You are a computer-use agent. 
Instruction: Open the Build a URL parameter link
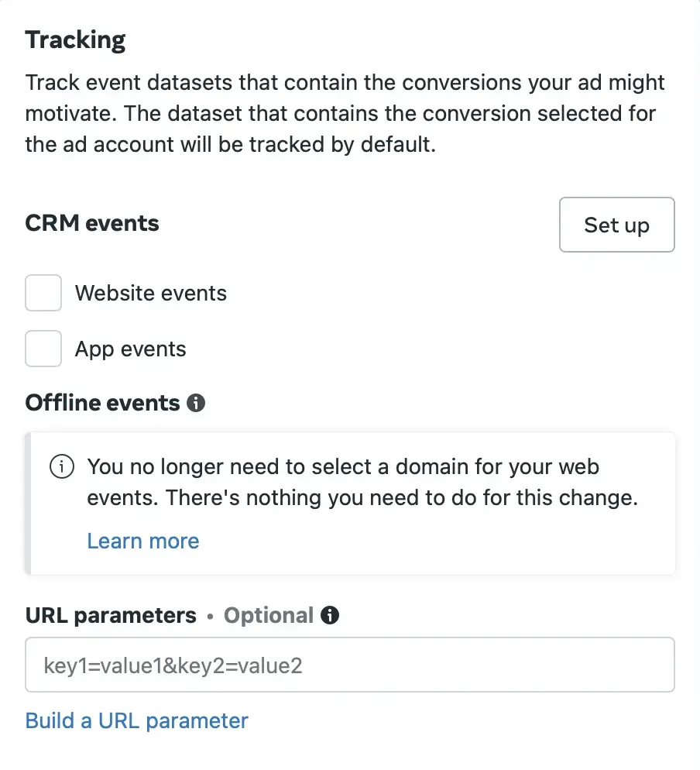click(137, 720)
